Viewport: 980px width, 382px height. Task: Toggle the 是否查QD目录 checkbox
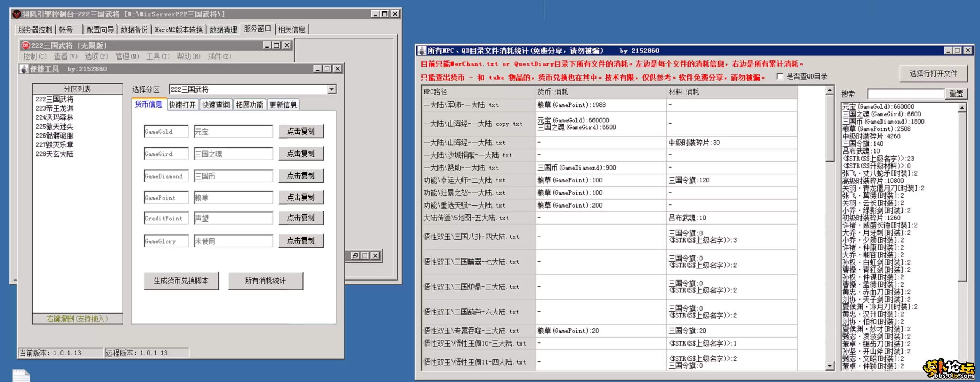tap(779, 76)
